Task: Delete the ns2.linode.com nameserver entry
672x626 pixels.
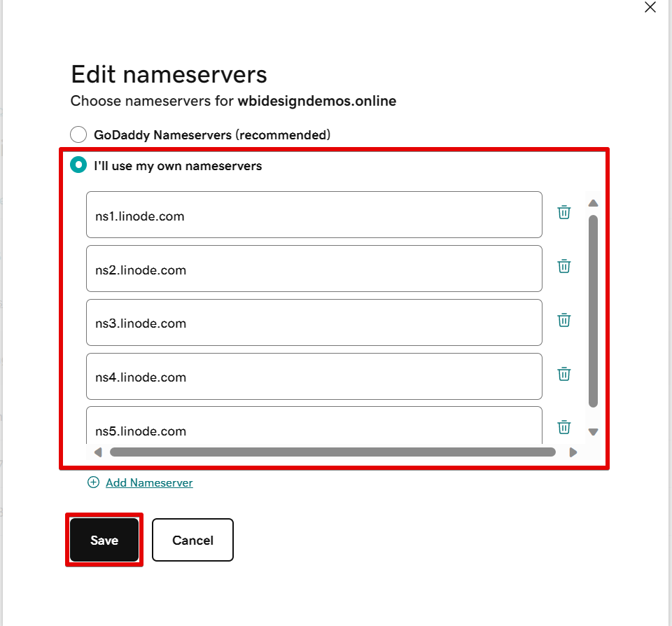Action: 564,266
